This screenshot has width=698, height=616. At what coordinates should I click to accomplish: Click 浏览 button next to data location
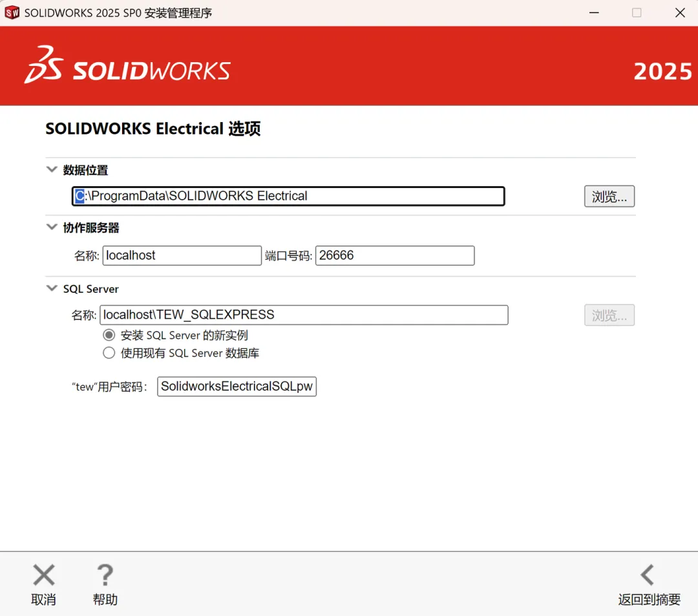(x=609, y=196)
